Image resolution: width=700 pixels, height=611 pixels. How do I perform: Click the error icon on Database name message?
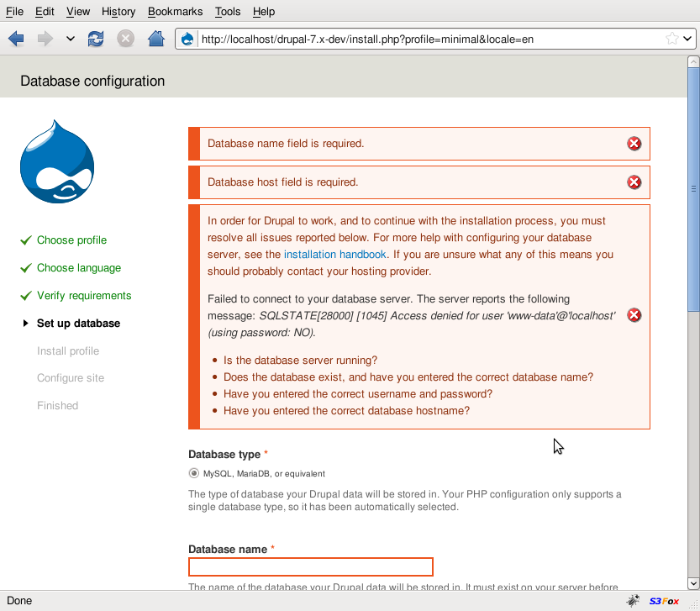(x=634, y=144)
